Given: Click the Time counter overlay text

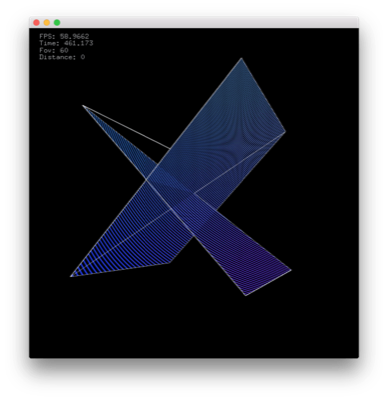Looking at the screenshot, I should [66, 43].
